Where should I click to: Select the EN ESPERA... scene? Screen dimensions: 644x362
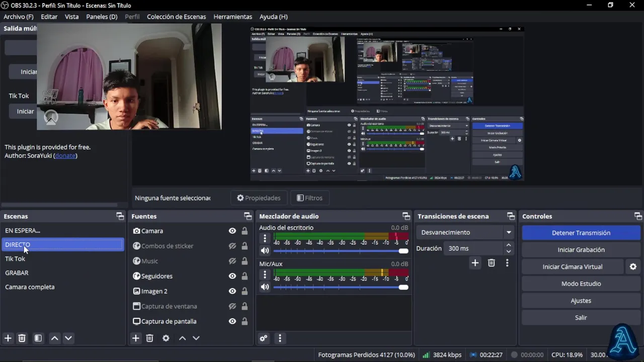[63, 231]
